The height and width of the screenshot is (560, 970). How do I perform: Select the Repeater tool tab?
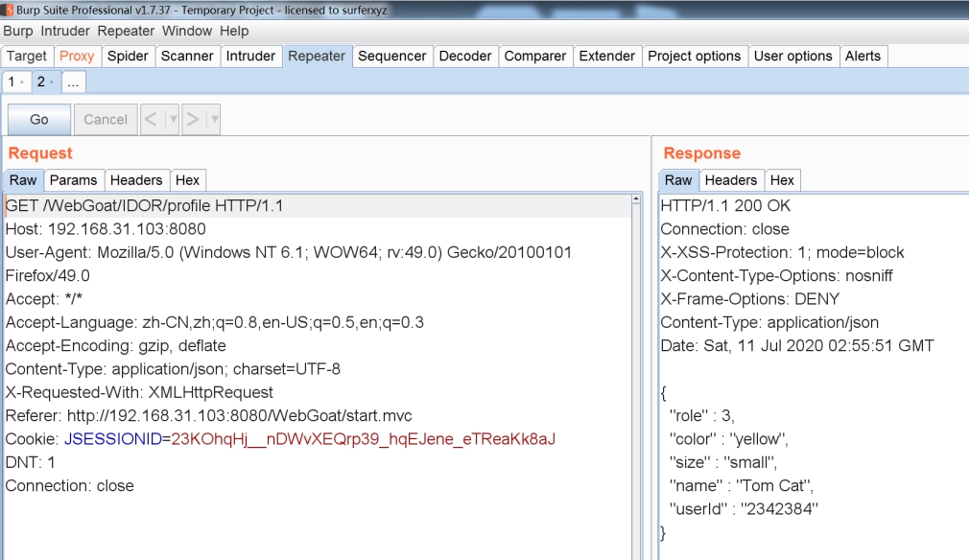[317, 57]
